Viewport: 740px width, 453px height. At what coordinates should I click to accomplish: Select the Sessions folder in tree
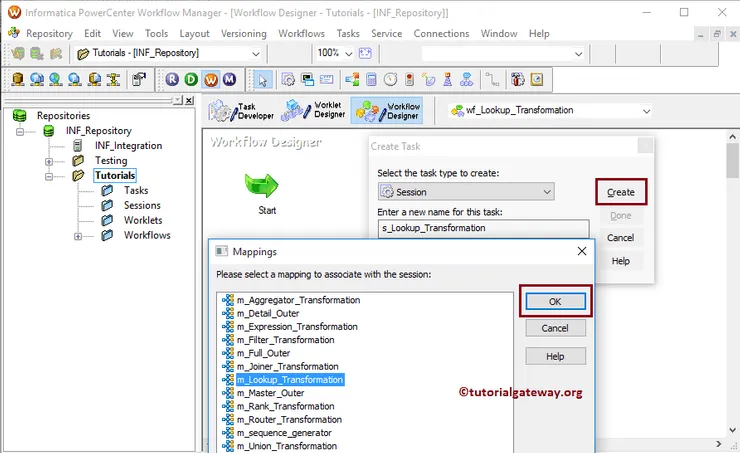coord(142,205)
